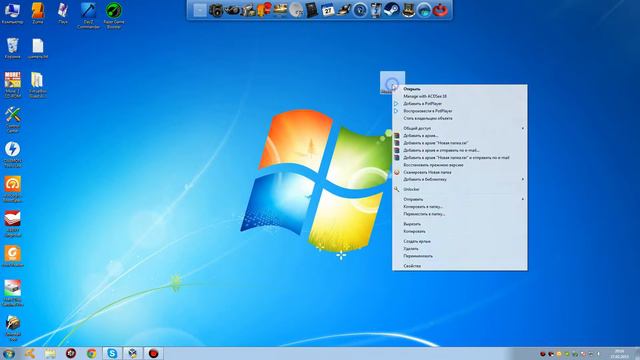Open the calendar icon showing 27 in the dock
The image size is (640, 360).
(328, 10)
